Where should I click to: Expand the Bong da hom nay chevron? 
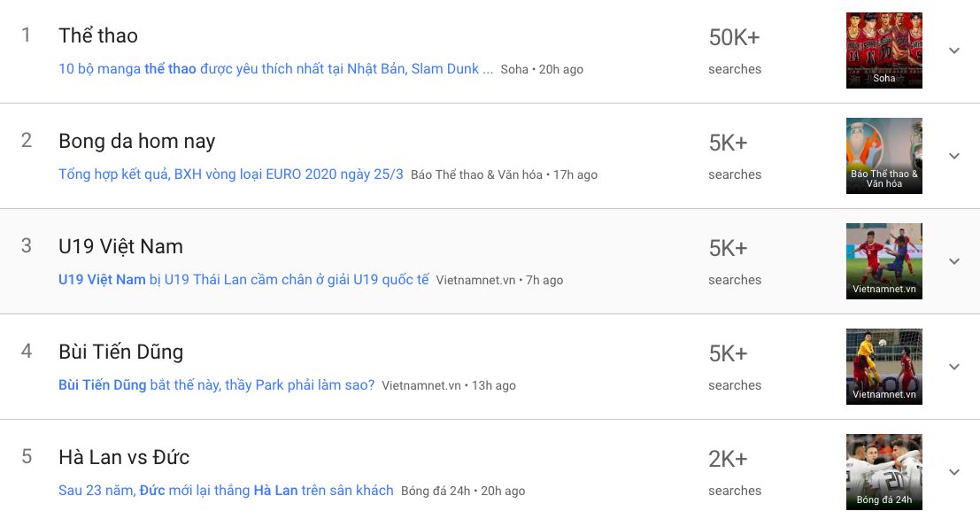coord(953,156)
